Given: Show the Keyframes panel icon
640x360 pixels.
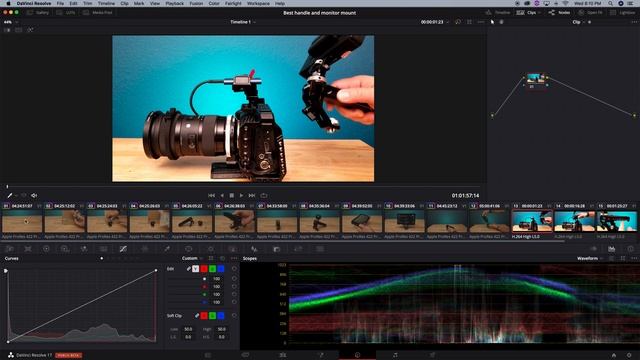Looking at the screenshot, I should 593,249.
